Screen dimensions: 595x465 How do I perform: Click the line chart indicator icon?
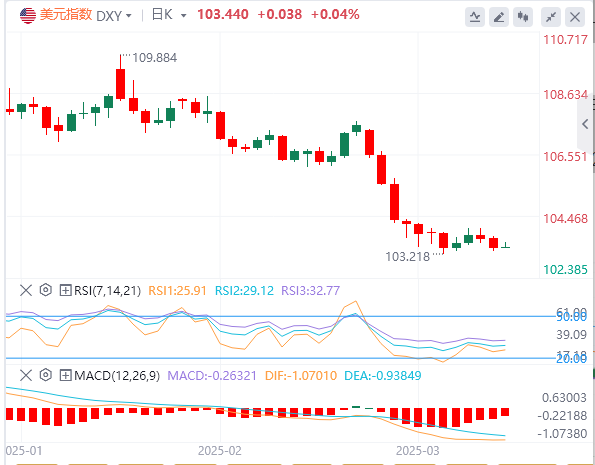click(x=475, y=17)
